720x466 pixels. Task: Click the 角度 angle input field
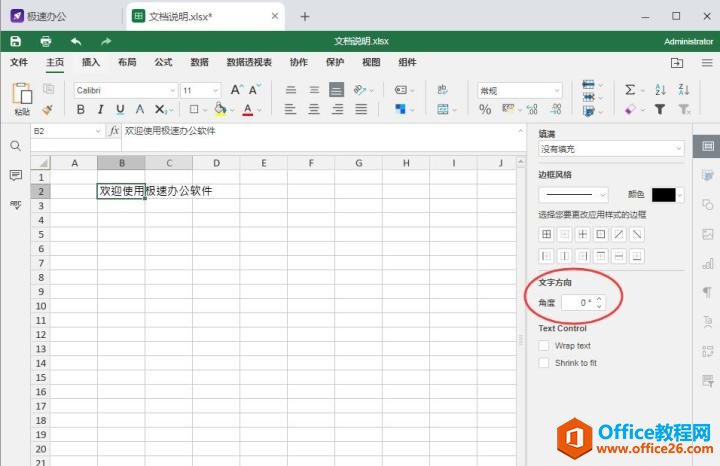click(578, 303)
